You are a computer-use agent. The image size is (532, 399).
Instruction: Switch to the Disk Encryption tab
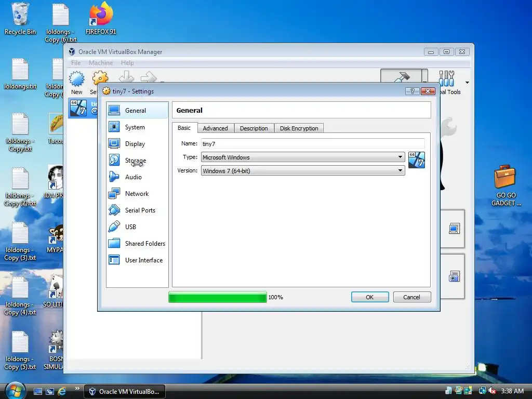click(299, 128)
